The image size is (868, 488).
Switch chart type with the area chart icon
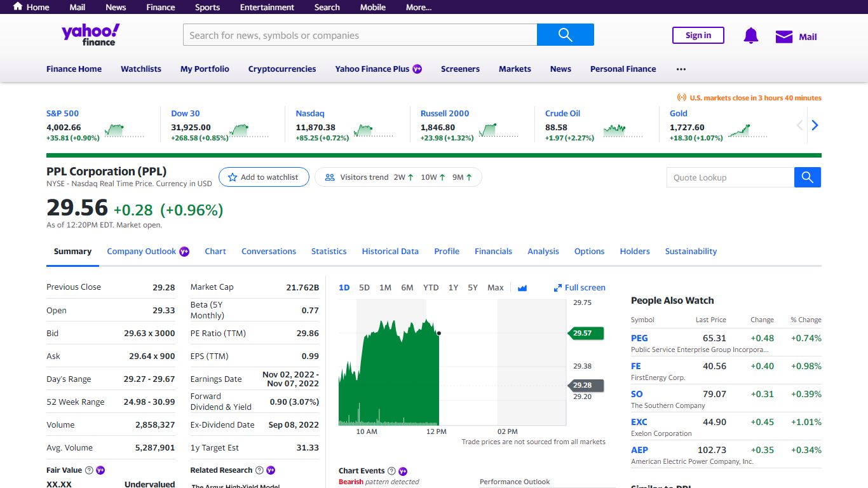[522, 288]
